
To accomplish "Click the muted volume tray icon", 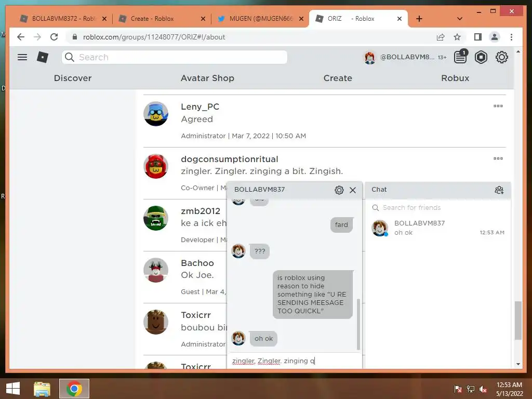I will point(483,389).
